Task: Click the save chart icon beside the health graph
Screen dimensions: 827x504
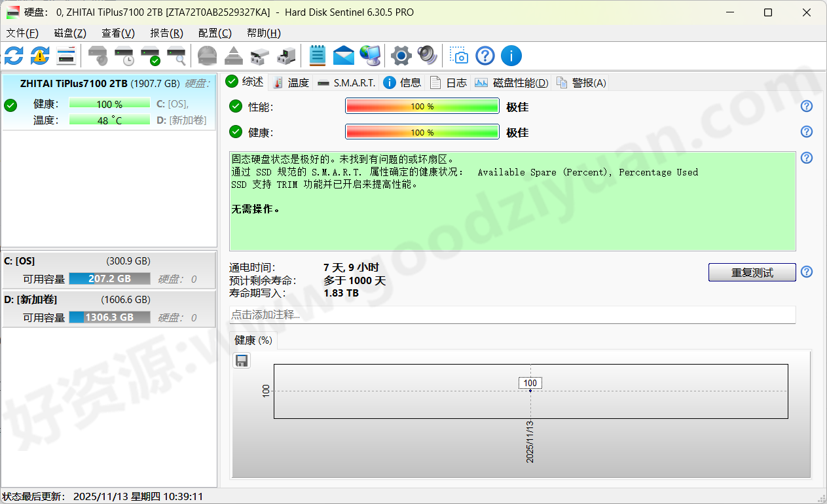Action: pyautogui.click(x=242, y=361)
